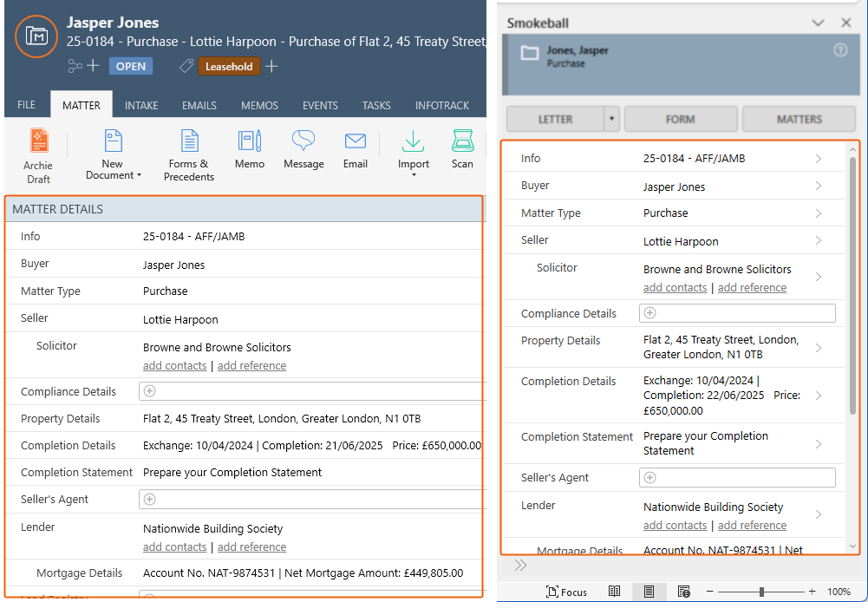Viewport: 868px width, 602px height.
Task: Add Compliance Details in Matter Details
Action: 149,391
